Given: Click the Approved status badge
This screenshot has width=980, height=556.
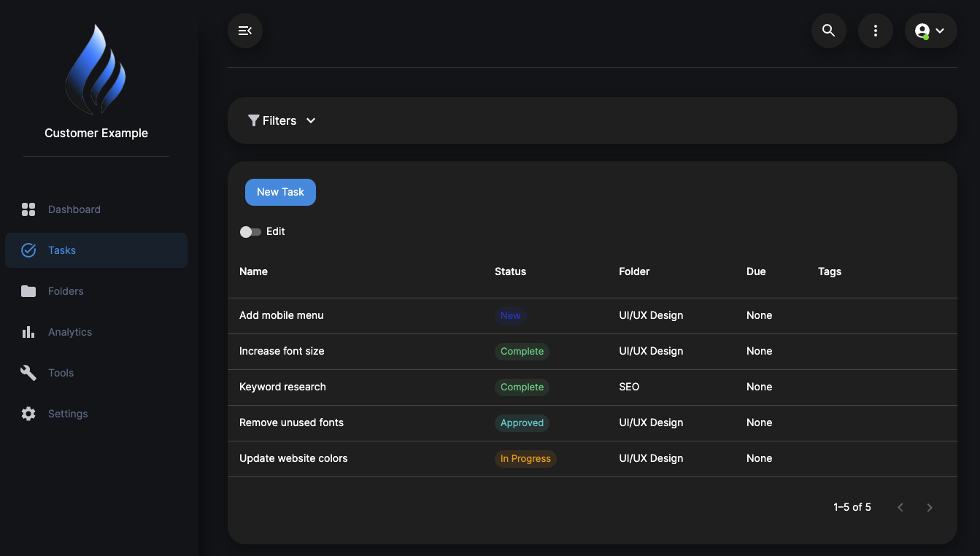Looking at the screenshot, I should point(522,422).
